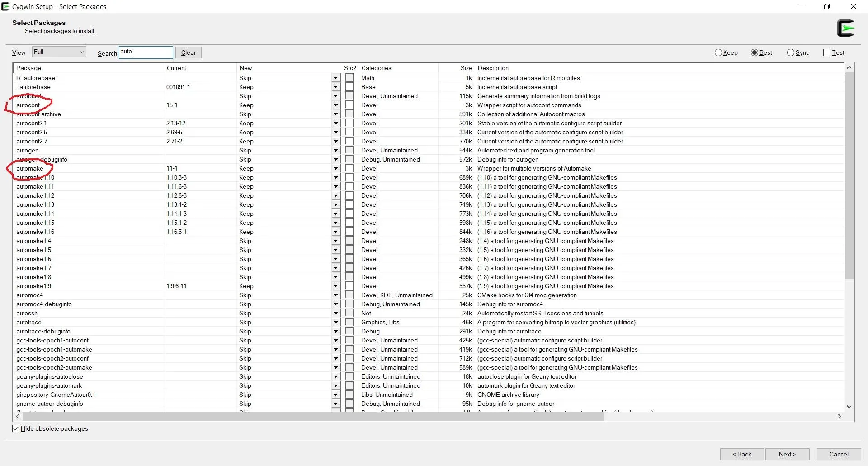Viewport: 868px width, 466px height.
Task: Click the scroll right arrow of package list
Action: [840, 416]
